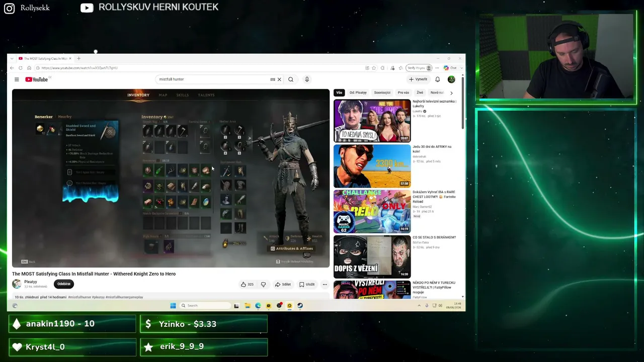644x362 pixels.
Task: Open the Windows Start menu
Action: 173,306
